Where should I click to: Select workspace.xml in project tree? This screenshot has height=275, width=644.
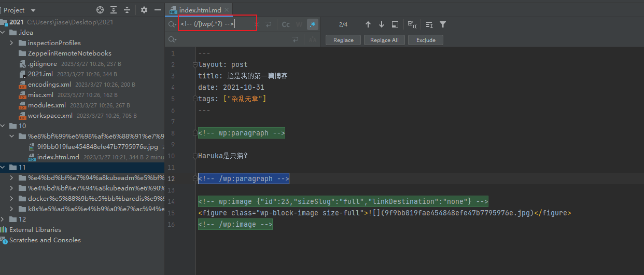(x=50, y=116)
